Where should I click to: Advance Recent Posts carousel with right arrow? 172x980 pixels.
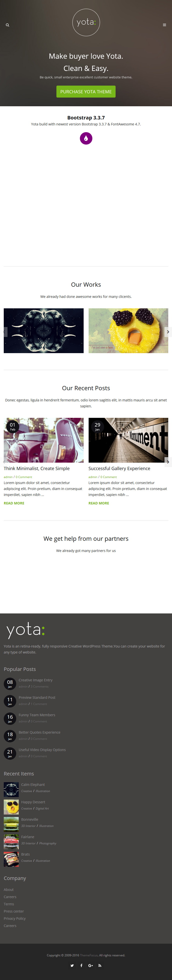[x=168, y=462]
